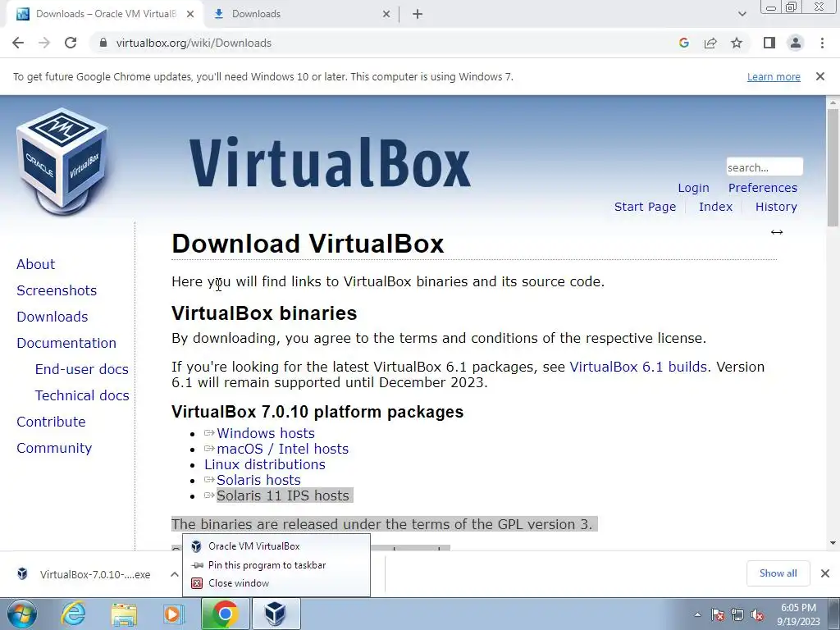
Task: Open Windows Explorer folder in taskbar
Action: [x=124, y=614]
